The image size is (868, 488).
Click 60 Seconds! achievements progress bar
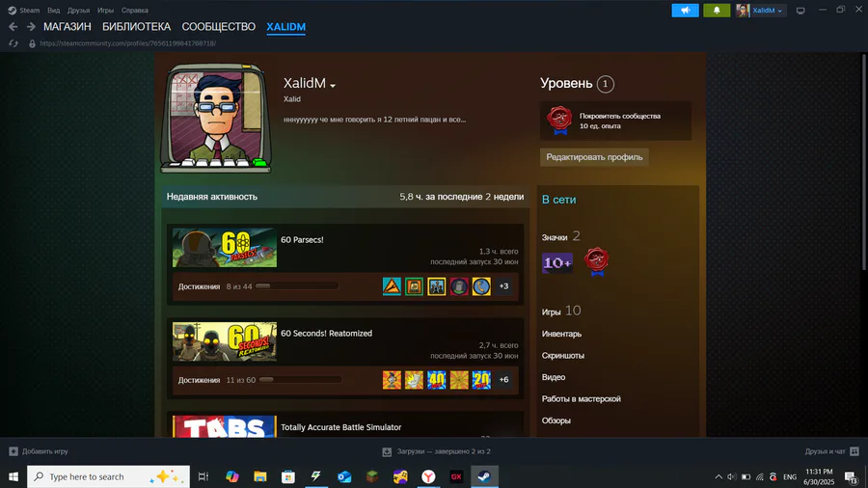coord(300,380)
